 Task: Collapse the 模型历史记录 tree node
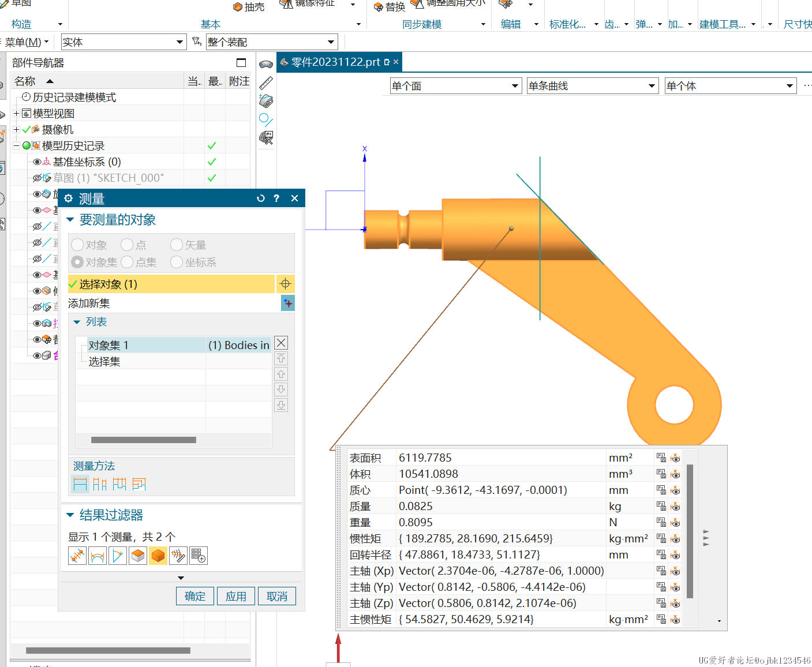pyautogui.click(x=17, y=146)
